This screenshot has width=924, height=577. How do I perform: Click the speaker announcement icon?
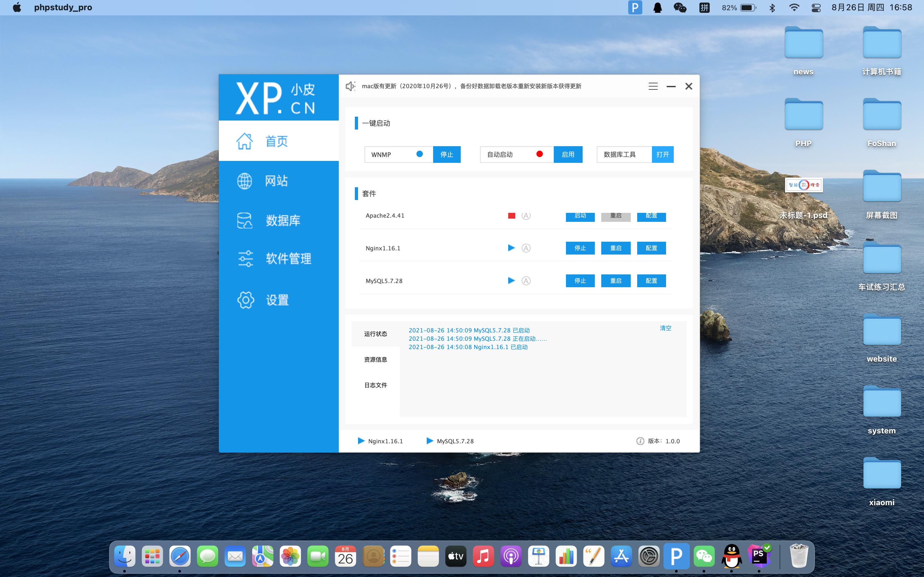point(350,86)
